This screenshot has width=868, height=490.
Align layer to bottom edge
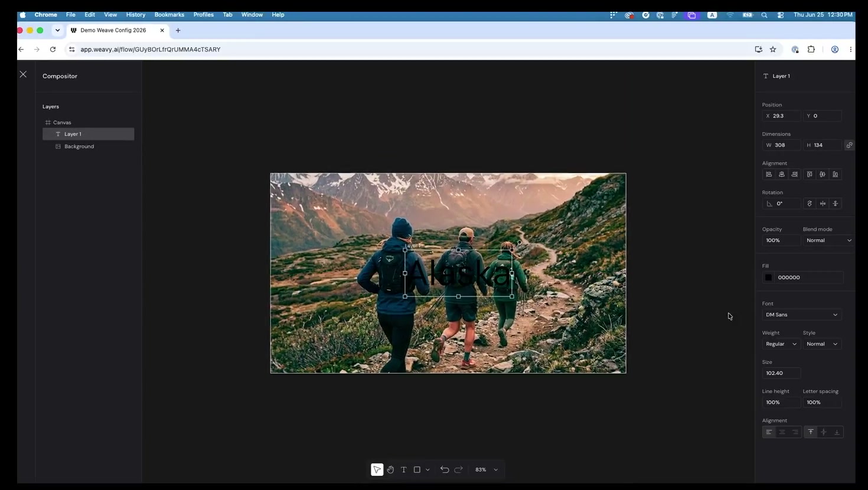tap(836, 174)
